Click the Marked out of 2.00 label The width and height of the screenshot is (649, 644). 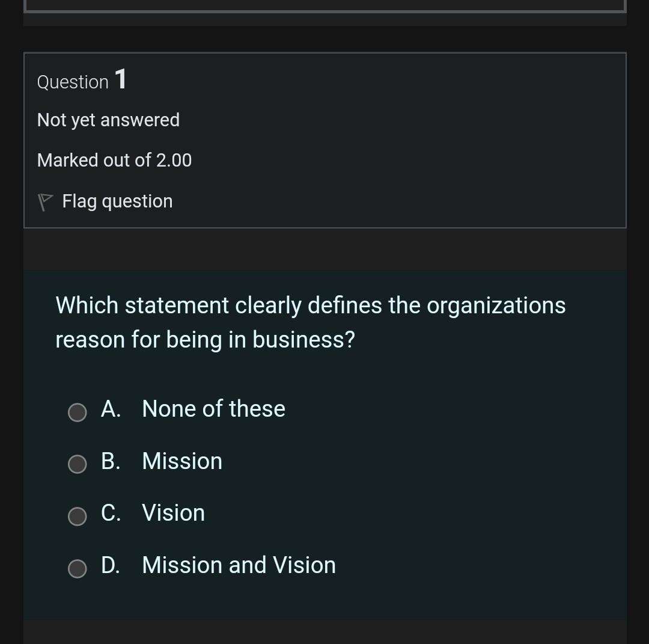coord(114,160)
